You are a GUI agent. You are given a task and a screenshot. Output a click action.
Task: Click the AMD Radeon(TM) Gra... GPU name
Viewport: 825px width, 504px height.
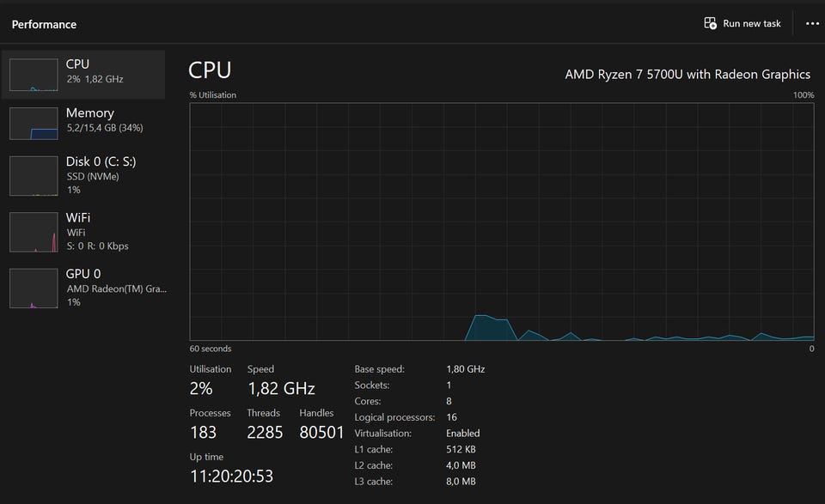(x=116, y=288)
